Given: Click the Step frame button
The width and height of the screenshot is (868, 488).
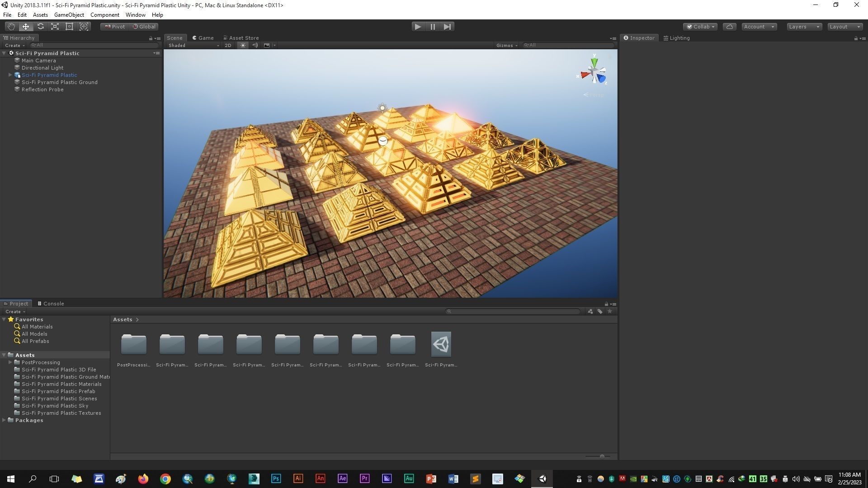Looking at the screenshot, I should click(x=447, y=27).
